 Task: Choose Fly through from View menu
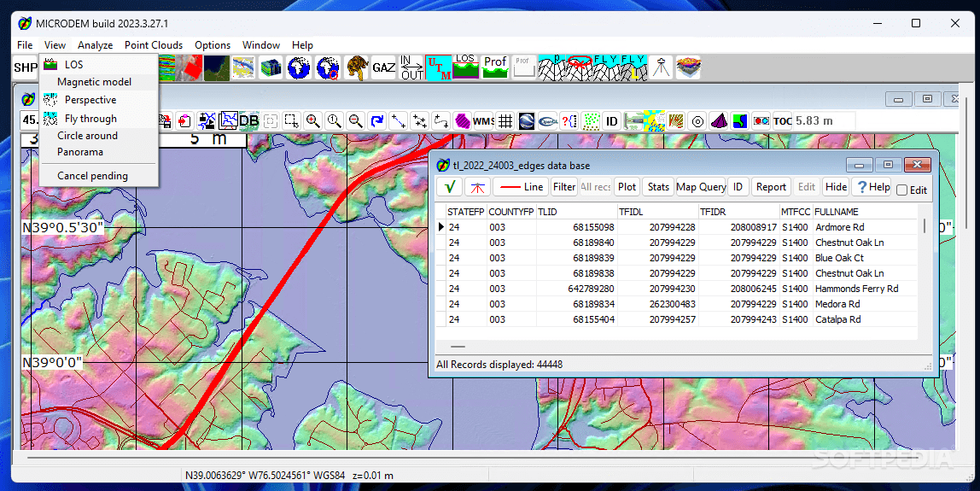99,118
